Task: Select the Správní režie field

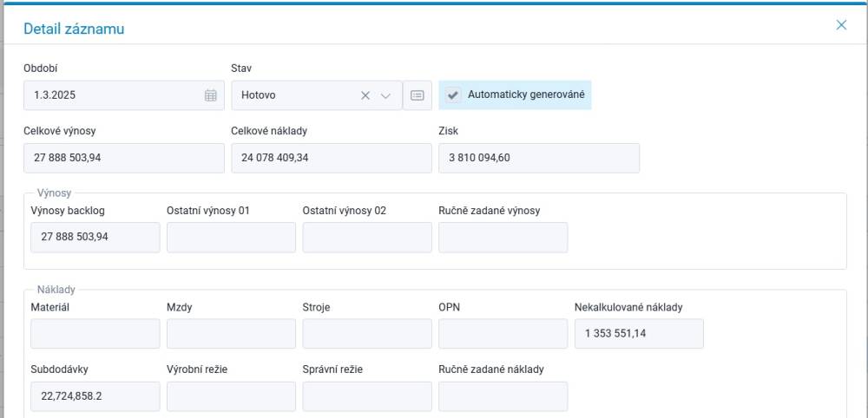Action: point(367,396)
